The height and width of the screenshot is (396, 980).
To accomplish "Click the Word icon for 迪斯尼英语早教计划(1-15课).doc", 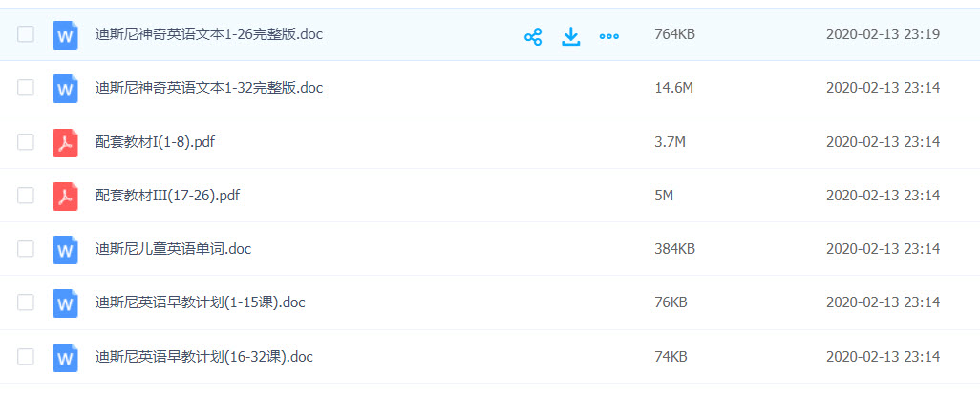I will click(65, 303).
